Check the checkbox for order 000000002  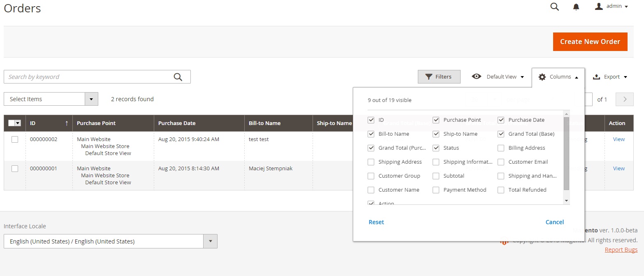pos(15,139)
